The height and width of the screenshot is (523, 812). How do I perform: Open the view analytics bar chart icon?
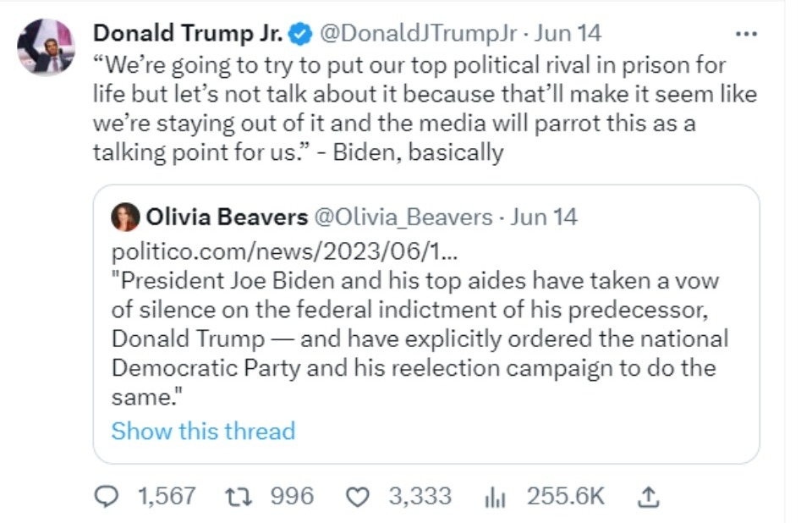pos(495,497)
